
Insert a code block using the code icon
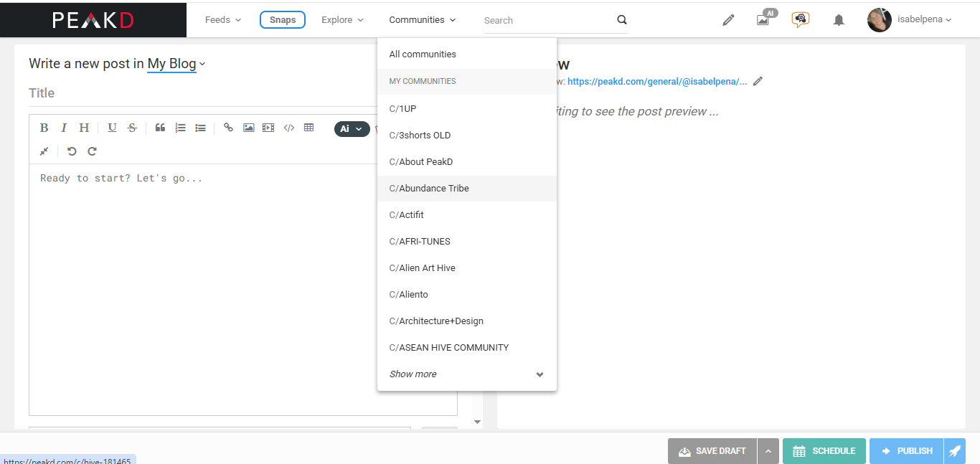(x=288, y=128)
